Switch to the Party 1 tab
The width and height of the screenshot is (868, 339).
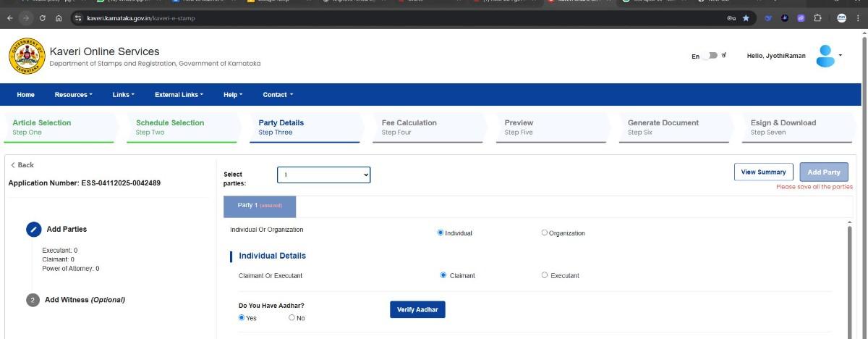point(260,206)
